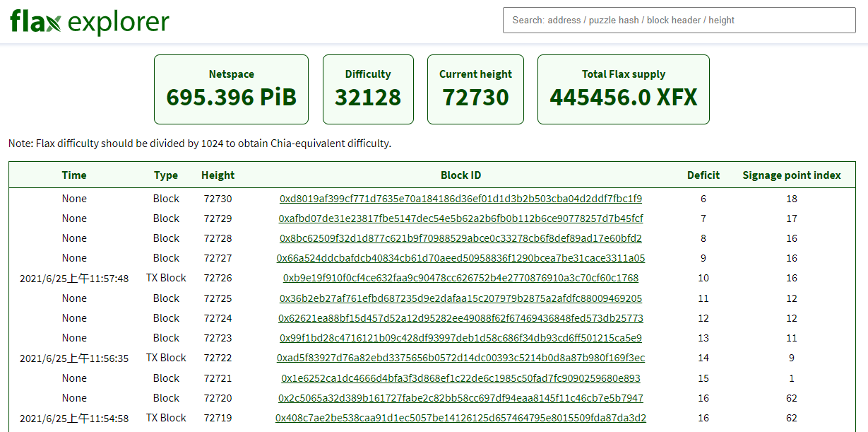Open block ID starting with 0x36b2eb27
Image resolution: width=868 pixels, height=432 pixels.
(x=460, y=298)
